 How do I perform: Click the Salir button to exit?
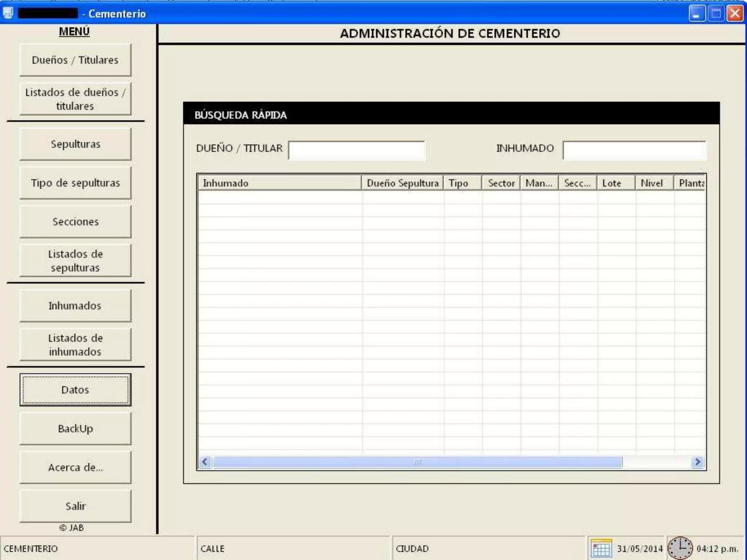[75, 506]
